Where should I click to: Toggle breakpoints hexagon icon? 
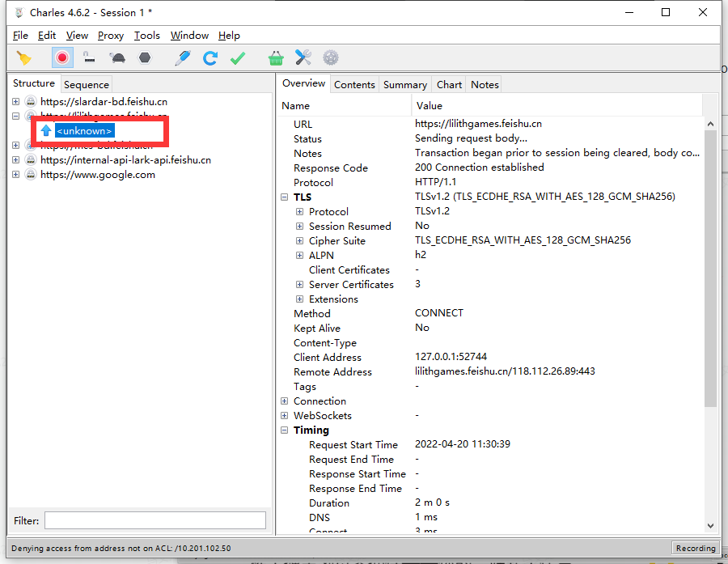pyautogui.click(x=145, y=57)
